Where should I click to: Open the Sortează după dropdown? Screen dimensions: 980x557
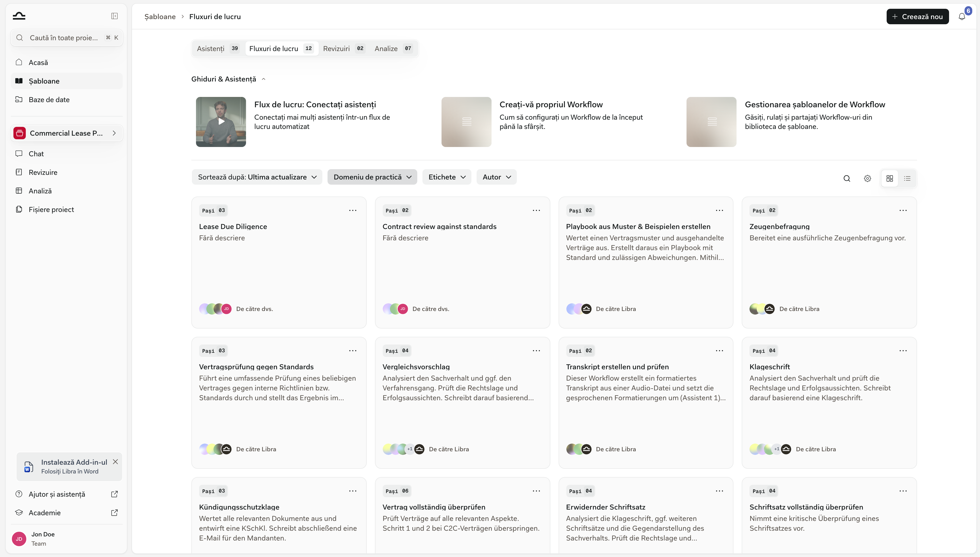257,177
